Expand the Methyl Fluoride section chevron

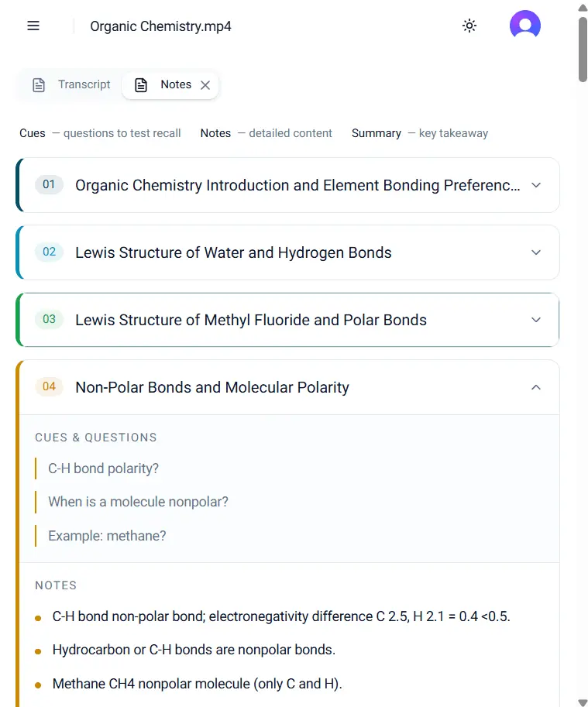point(535,320)
